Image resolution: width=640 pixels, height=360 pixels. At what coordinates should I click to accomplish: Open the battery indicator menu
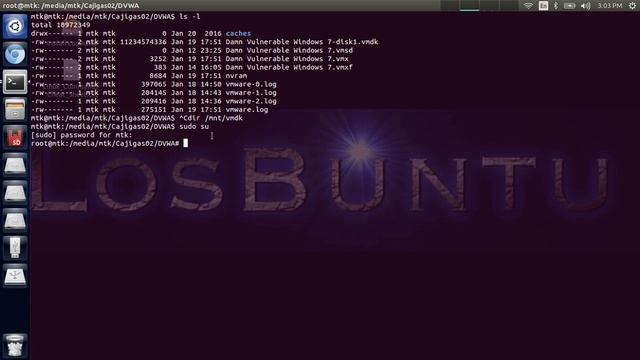click(569, 6)
